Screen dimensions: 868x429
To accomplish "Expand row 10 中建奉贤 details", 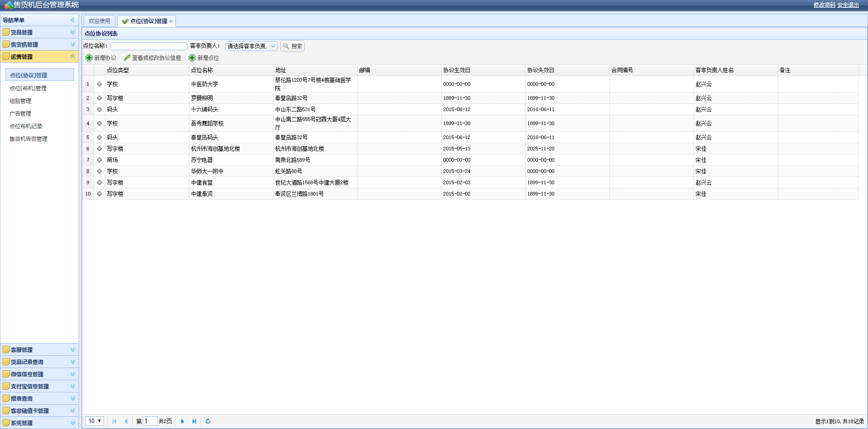I will [99, 194].
